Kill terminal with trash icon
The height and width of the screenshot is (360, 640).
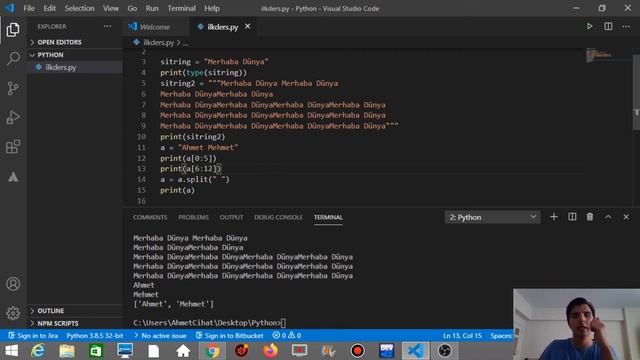click(590, 217)
